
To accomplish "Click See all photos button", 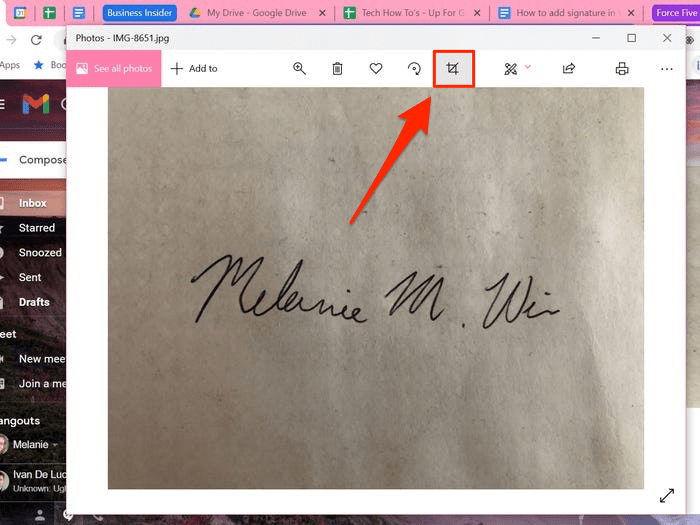I will pos(114,68).
